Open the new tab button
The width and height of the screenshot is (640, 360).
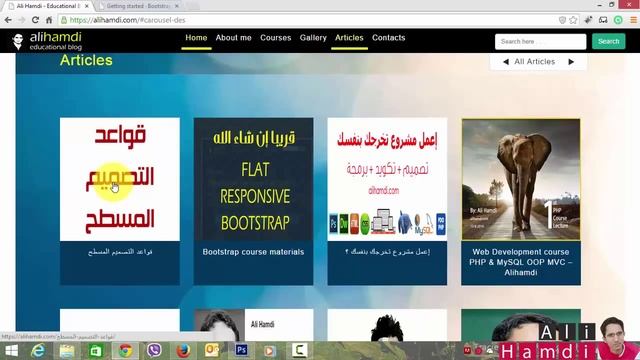click(x=193, y=6)
